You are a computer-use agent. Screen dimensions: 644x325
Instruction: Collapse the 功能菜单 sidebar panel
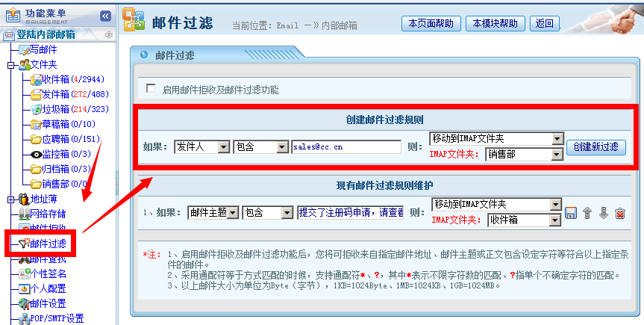105,15
